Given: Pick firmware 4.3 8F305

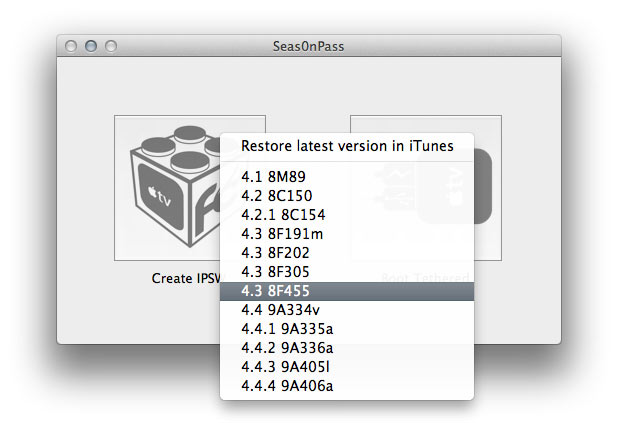Looking at the screenshot, I should (347, 272).
